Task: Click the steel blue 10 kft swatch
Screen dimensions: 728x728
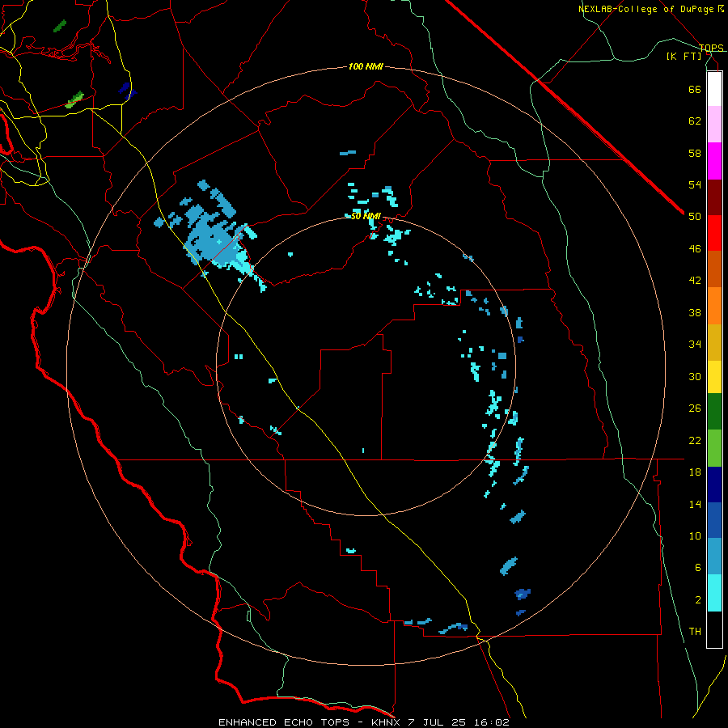Action: click(714, 556)
